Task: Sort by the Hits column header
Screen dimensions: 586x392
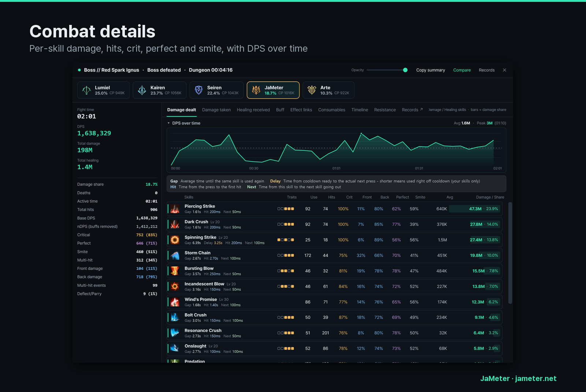Action: click(331, 197)
